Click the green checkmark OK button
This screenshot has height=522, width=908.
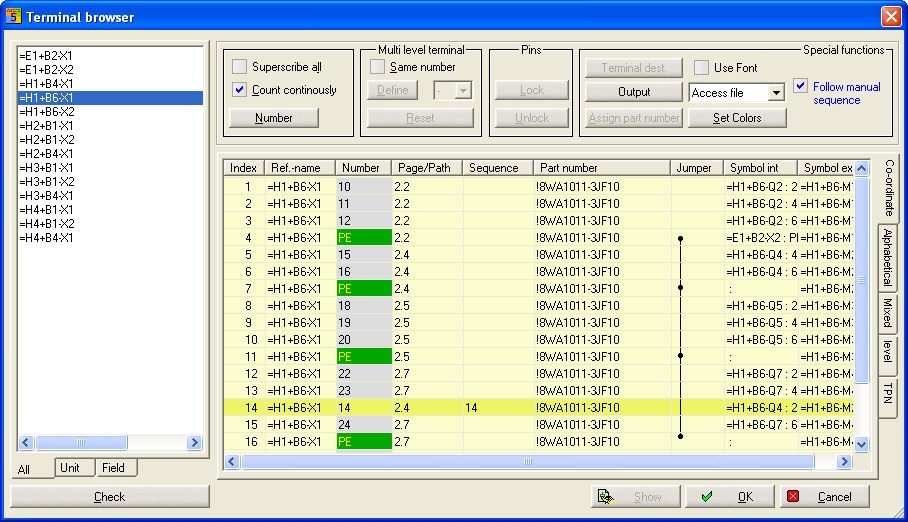pos(730,497)
